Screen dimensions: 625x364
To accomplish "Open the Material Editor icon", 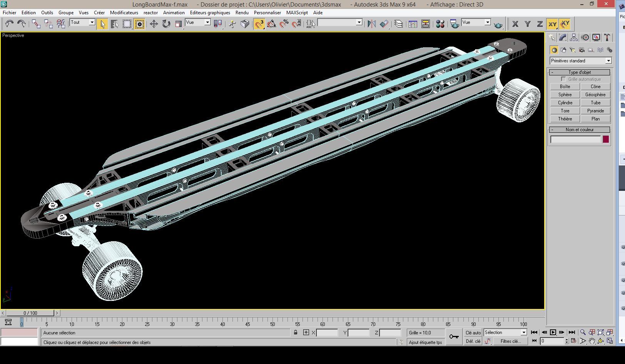I will click(440, 23).
